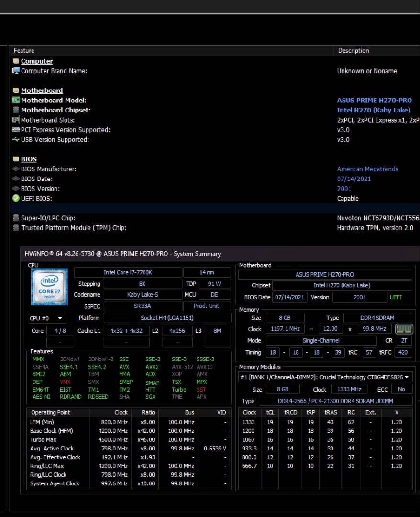420x517 pixels.
Task: Click the 0.6539 V VID value
Action: coord(214,448)
